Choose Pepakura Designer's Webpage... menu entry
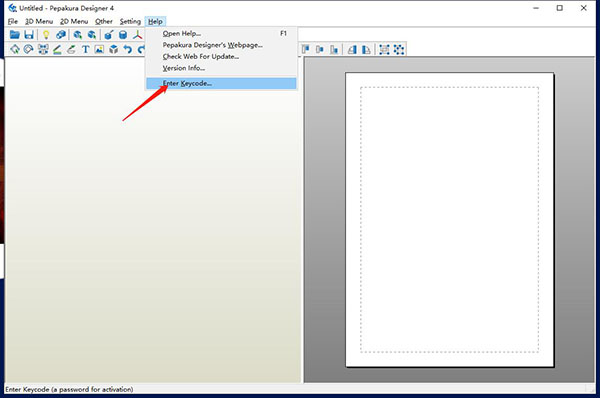The height and width of the screenshot is (398, 600). point(221,45)
